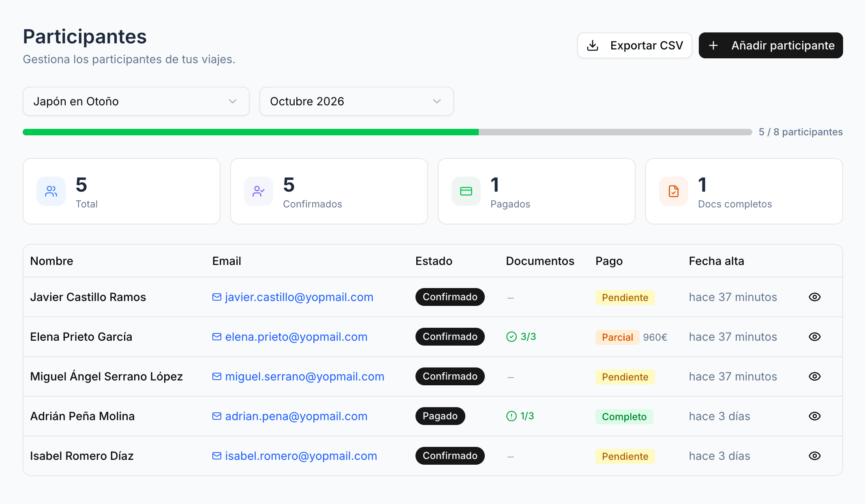The image size is (865, 504).
Task: View Miguel Ángel Serrano López eye icon
Action: pos(815,376)
